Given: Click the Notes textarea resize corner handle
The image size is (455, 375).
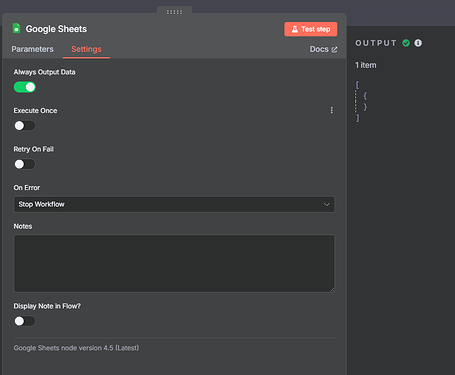Looking at the screenshot, I should click(x=332, y=289).
